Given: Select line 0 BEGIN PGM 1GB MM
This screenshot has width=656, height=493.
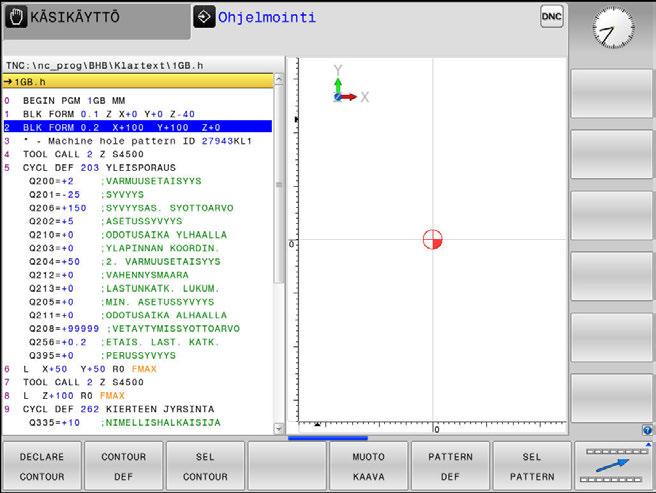Looking at the screenshot, I should 138,100.
